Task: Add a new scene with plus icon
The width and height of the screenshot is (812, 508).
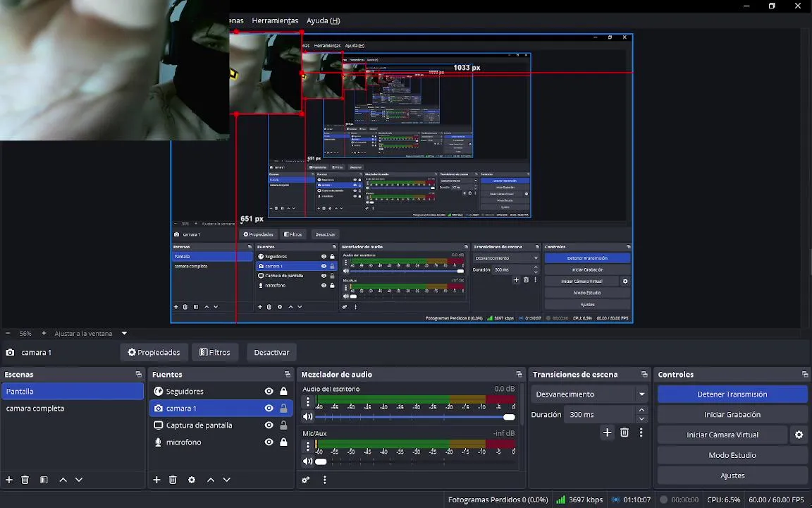Action: click(x=8, y=480)
